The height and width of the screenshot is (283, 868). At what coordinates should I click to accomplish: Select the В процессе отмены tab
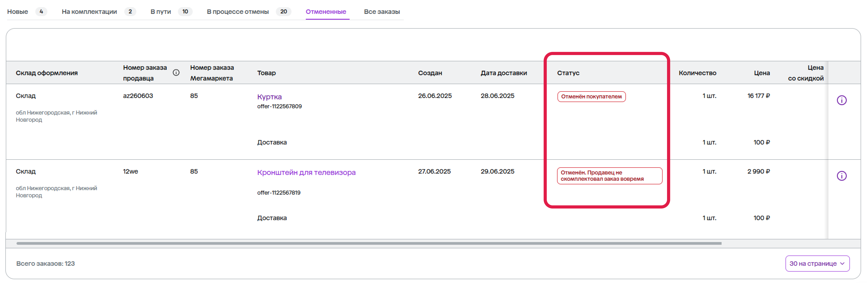[x=238, y=11]
